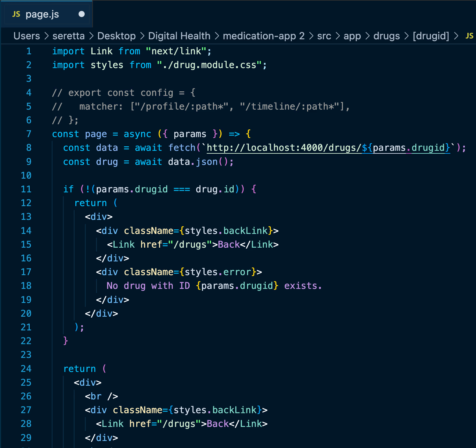Click the '<br />' tag on line 26
The width and height of the screenshot is (476, 448).
click(x=102, y=396)
